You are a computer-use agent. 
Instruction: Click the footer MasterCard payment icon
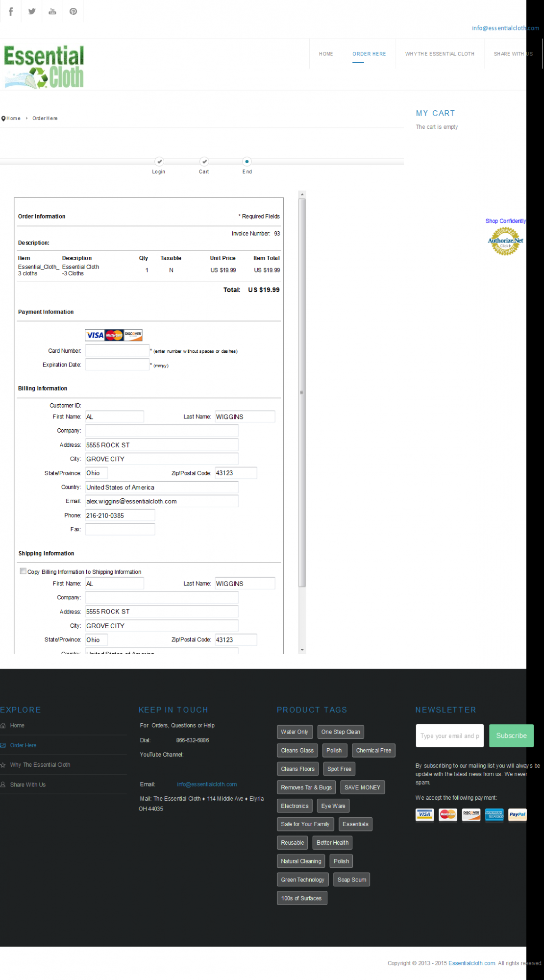448,814
